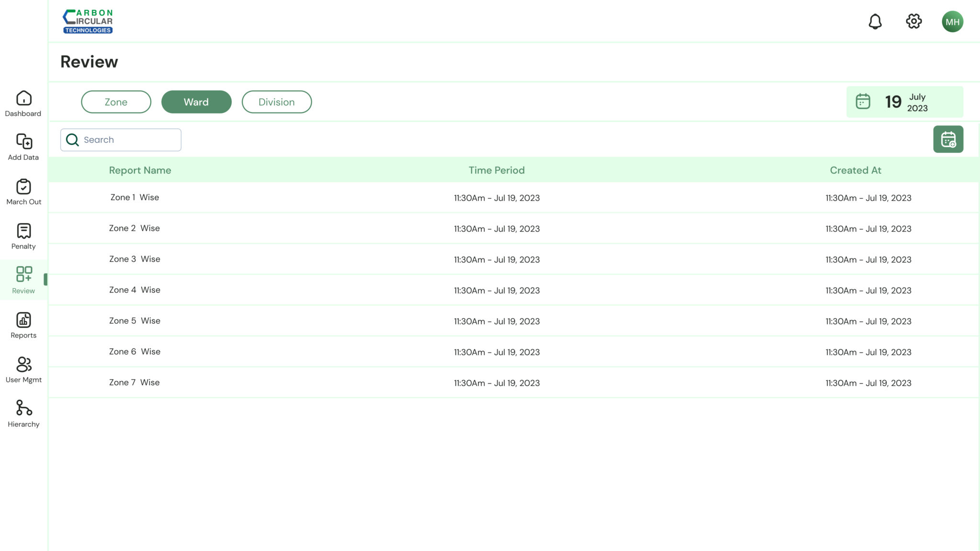Click the Add Data sidebar icon
The width and height of the screenshot is (980, 551).
pyautogui.click(x=23, y=142)
